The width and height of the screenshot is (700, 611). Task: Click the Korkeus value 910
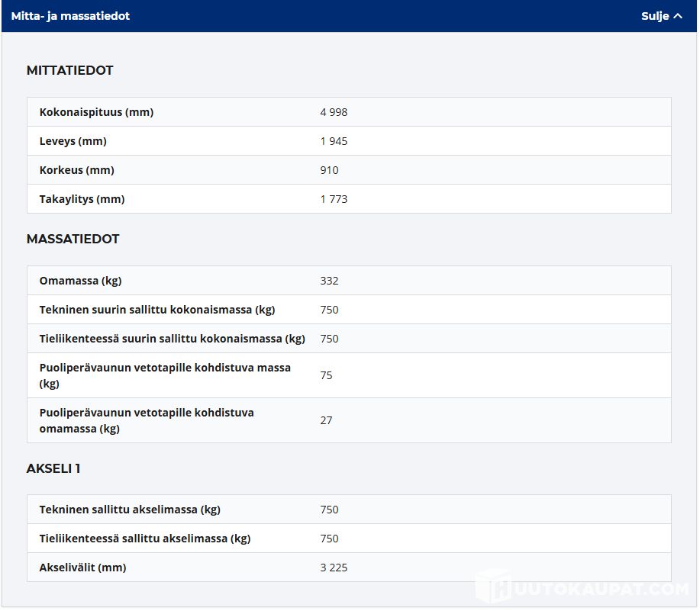click(x=329, y=170)
